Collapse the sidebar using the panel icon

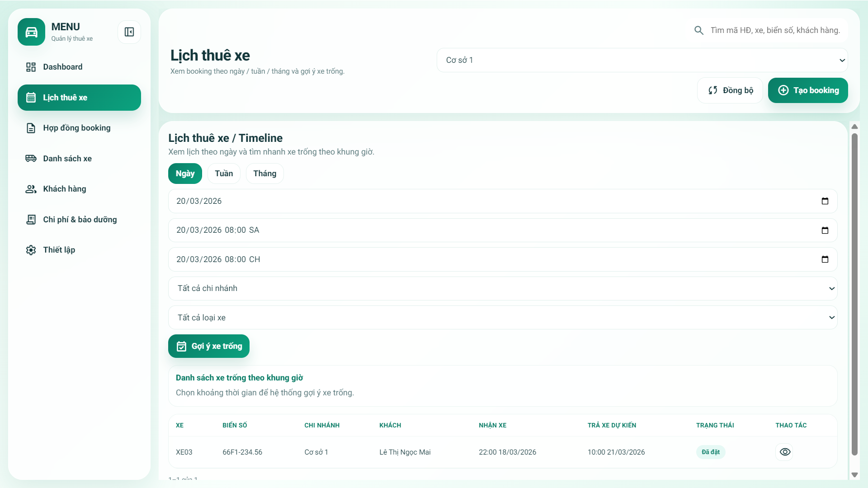pos(129,32)
